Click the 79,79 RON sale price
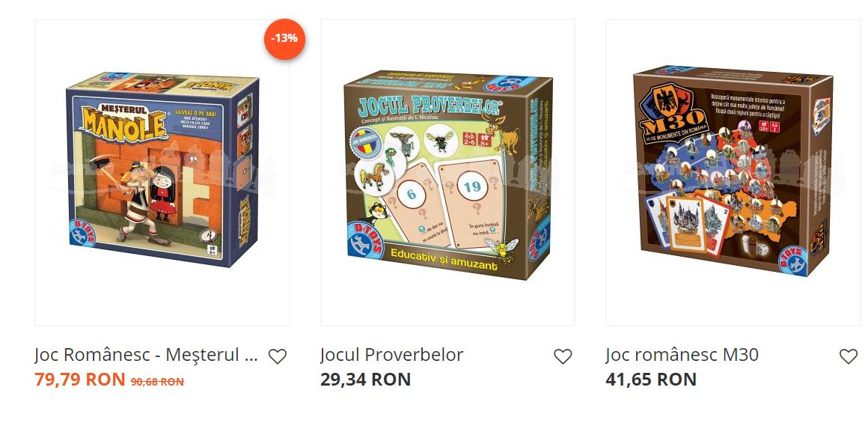 click(80, 380)
